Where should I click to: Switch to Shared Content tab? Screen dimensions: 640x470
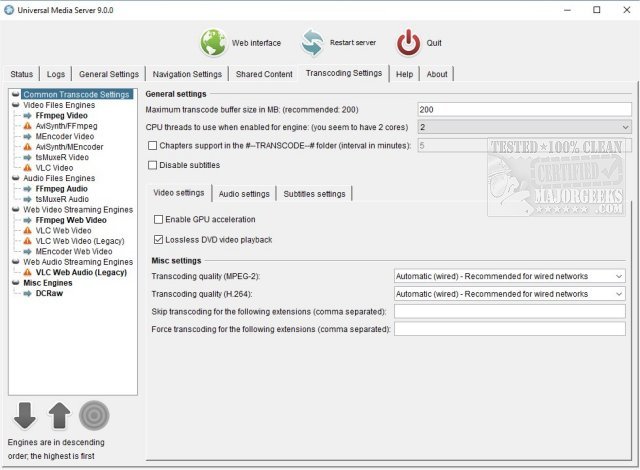(x=264, y=74)
